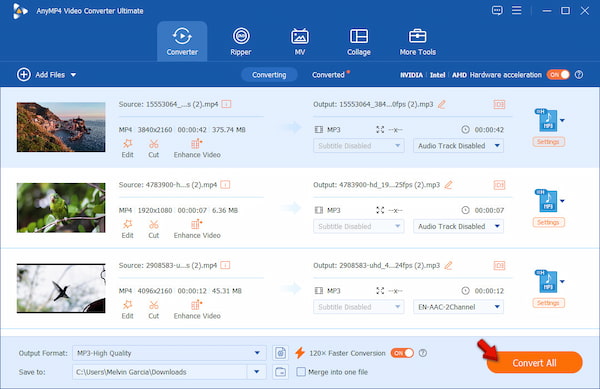The width and height of the screenshot is (600, 389).
Task: Edit the 15553064 video
Action: click(x=127, y=148)
